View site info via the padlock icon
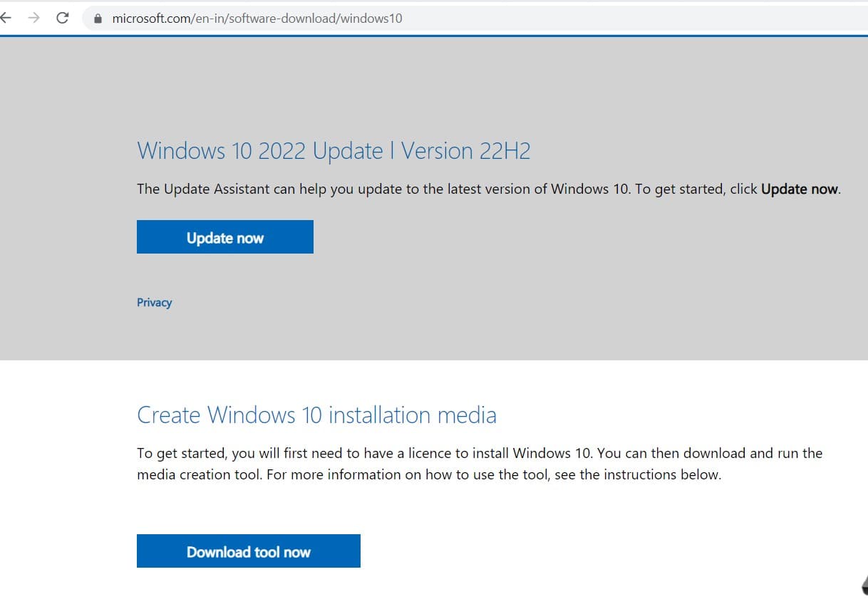Image resolution: width=868 pixels, height=604 pixels. [x=98, y=19]
